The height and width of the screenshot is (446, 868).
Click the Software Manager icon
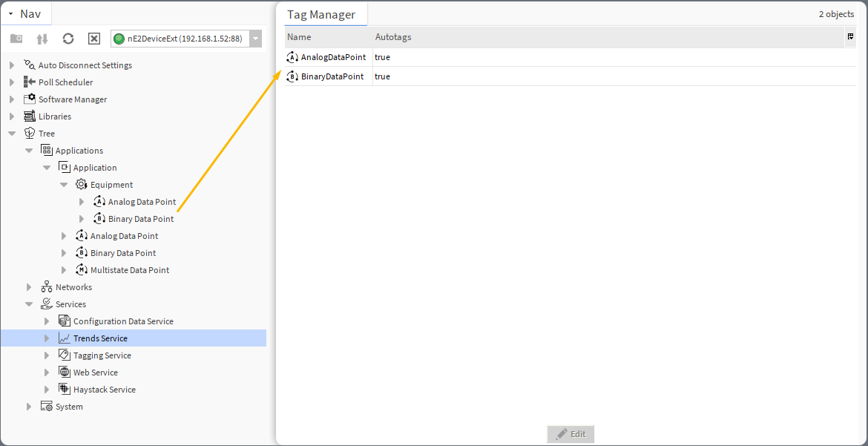(30, 99)
